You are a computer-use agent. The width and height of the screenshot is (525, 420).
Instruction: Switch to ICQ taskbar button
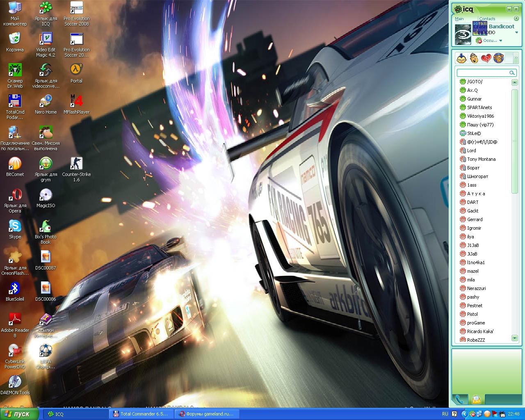click(x=75, y=414)
